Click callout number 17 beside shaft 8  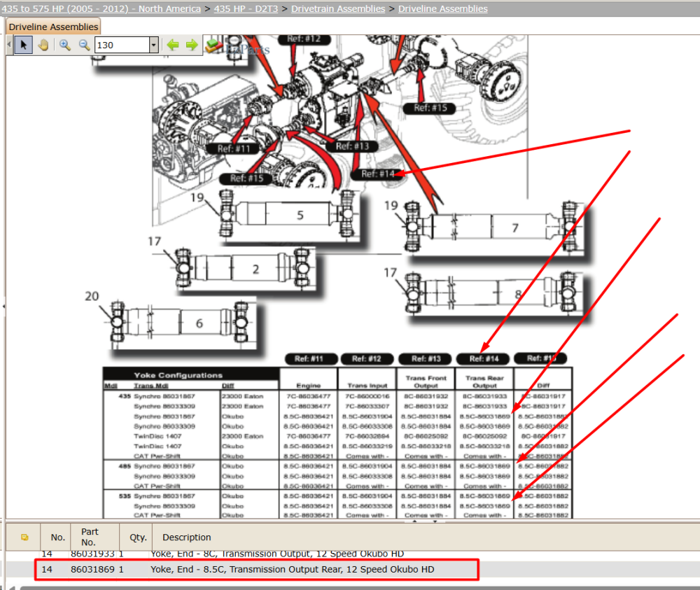pos(390,272)
